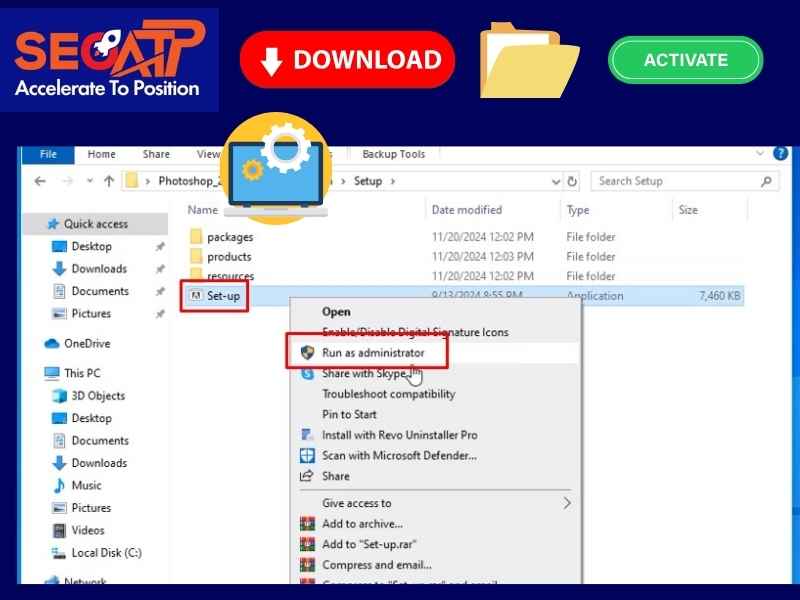This screenshot has width=800, height=600.
Task: Expand the Give access to submenu arrow
Action: pos(567,503)
